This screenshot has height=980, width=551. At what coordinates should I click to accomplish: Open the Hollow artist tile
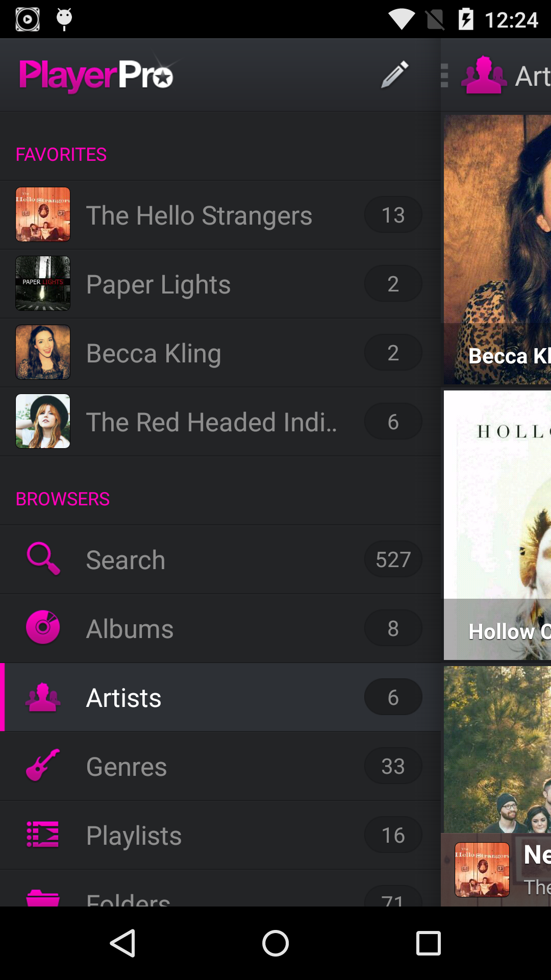pos(497,525)
